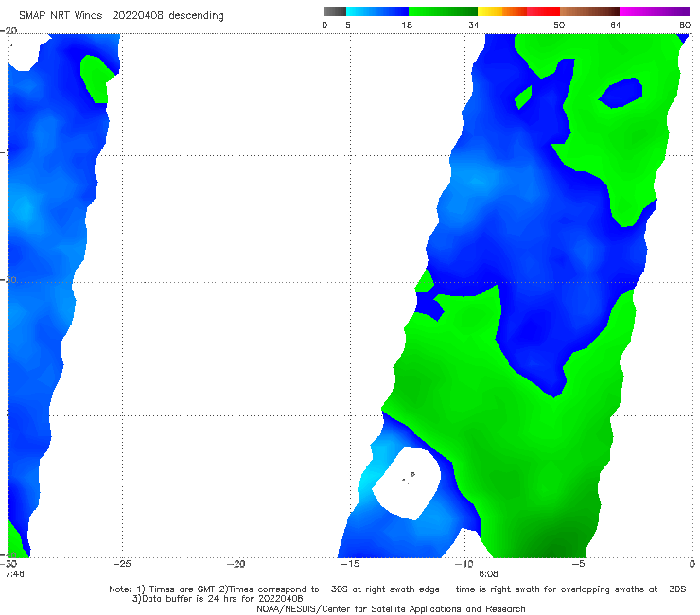
Task: Click the swath time label "7:46"
Action: 14,574
